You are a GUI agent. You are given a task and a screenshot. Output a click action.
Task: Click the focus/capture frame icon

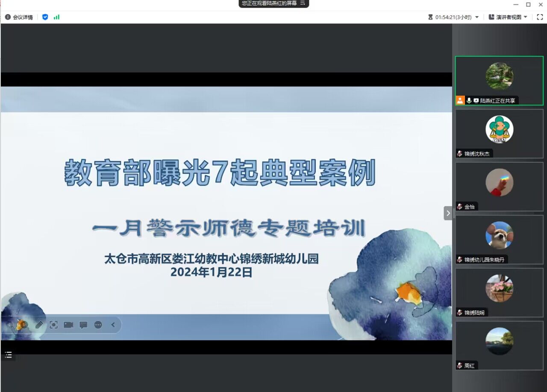pos(53,325)
